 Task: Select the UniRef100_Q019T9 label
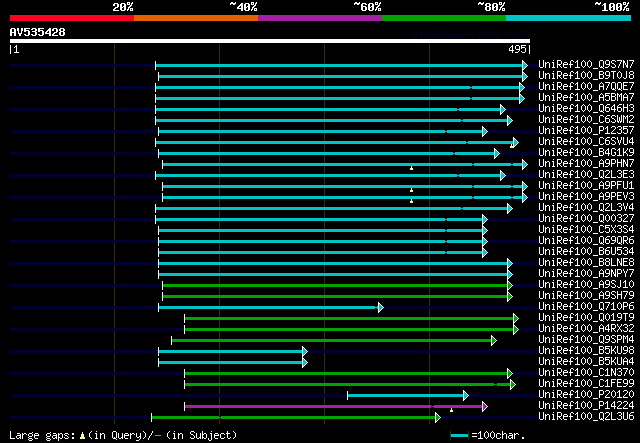coord(586,318)
